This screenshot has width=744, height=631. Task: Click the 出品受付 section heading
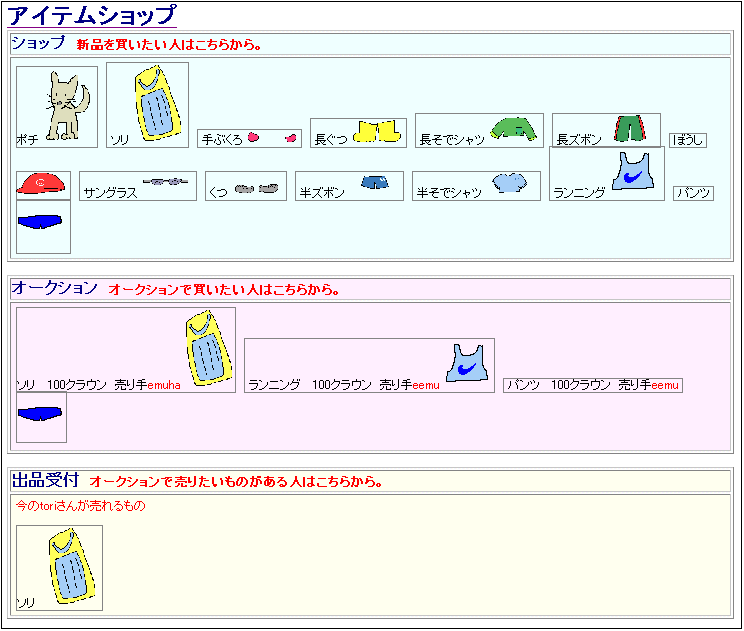click(45, 480)
